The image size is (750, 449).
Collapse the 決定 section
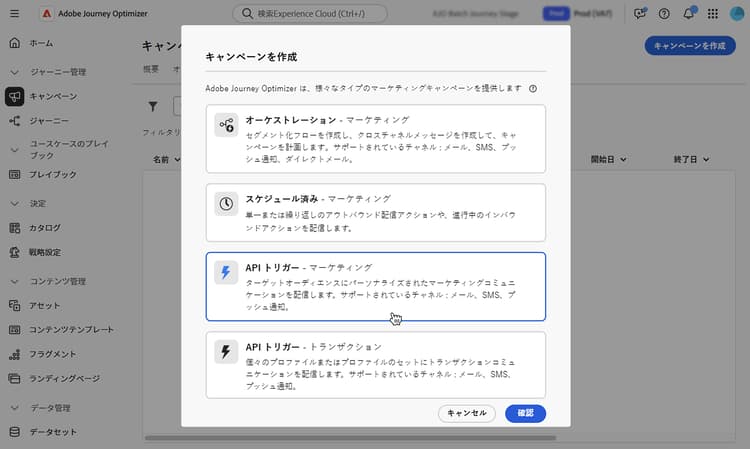[14, 204]
